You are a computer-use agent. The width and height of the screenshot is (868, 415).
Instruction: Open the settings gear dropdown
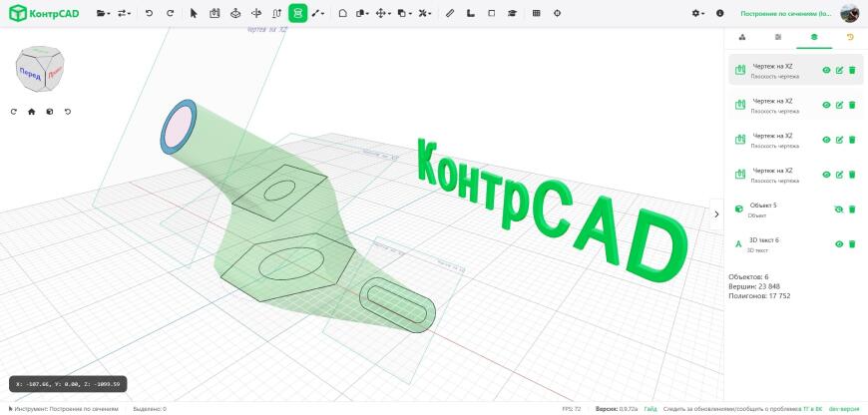[x=698, y=13]
